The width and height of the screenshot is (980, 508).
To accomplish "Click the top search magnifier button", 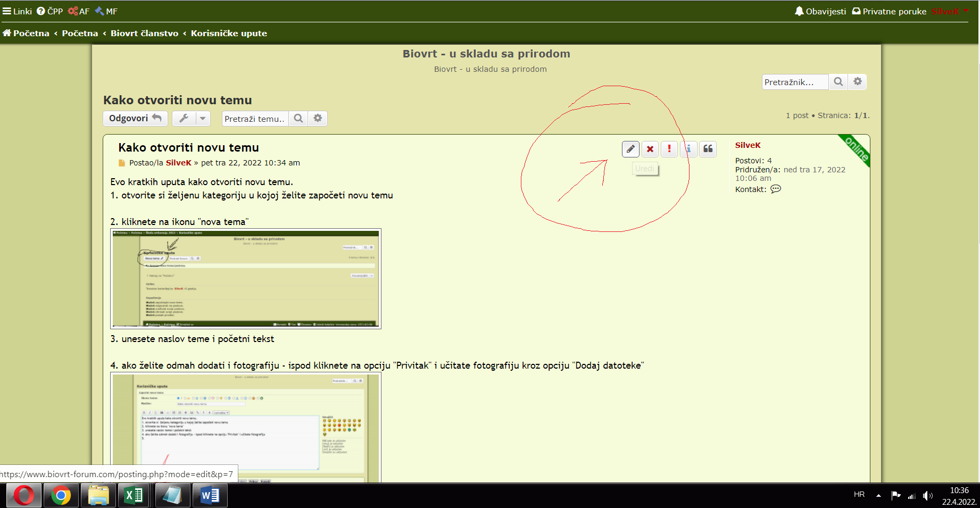I will pos(838,82).
